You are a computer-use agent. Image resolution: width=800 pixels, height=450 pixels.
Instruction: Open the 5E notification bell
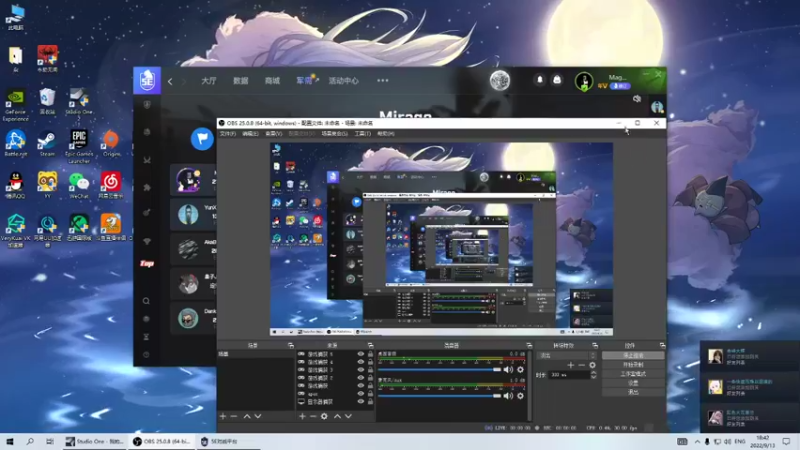(540, 80)
